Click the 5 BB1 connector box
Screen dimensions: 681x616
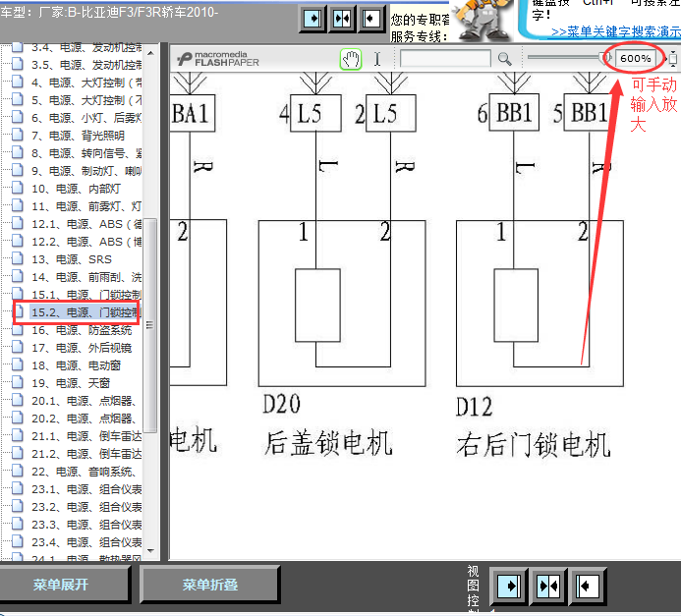point(589,112)
